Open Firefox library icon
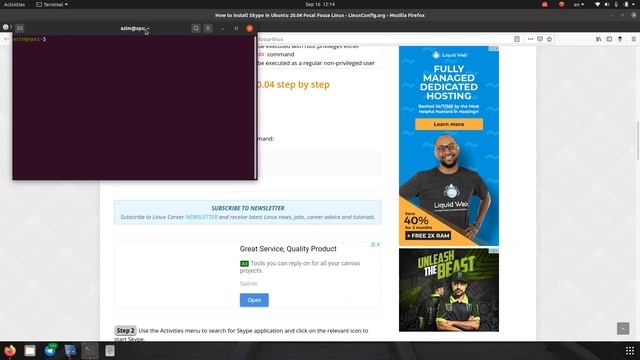 tap(598, 39)
